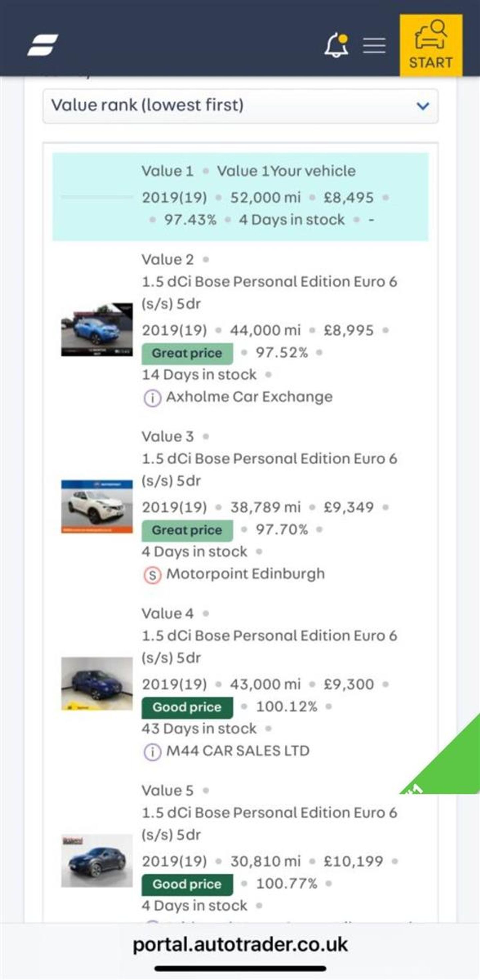480x980 pixels.
Task: Open the notifications bell
Action: click(336, 45)
